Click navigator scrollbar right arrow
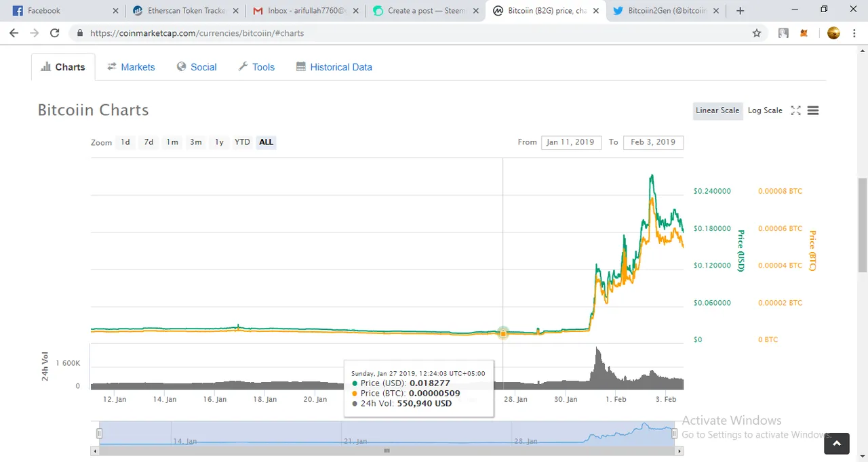 coord(679,450)
